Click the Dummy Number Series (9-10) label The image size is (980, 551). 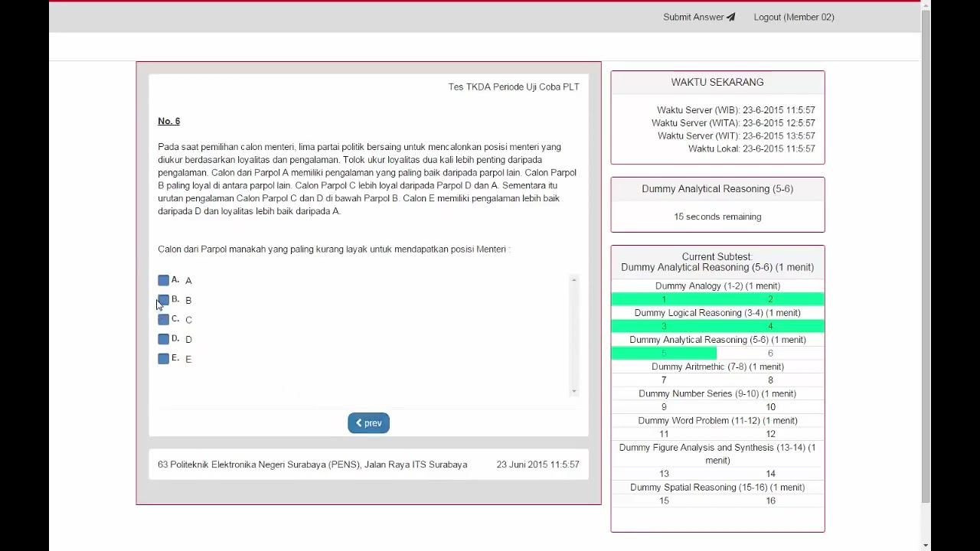717,393
